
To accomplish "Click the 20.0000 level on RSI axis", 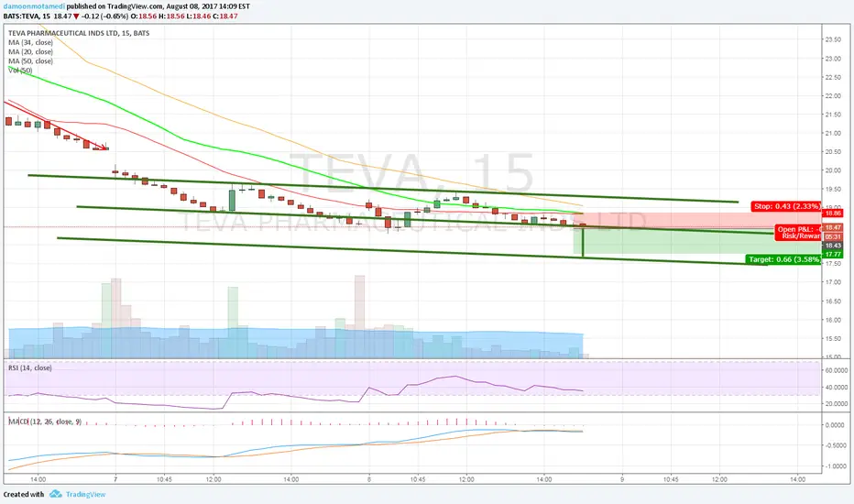I will point(836,404).
